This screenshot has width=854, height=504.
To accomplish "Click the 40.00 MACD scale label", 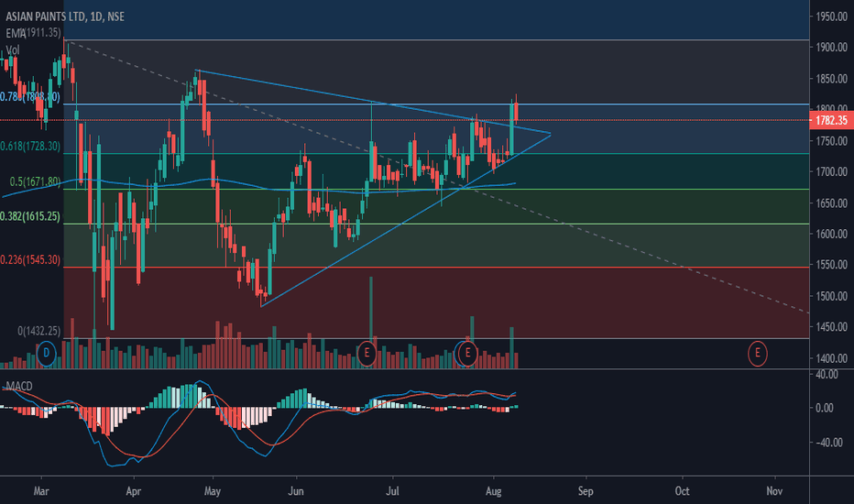I will click(827, 375).
